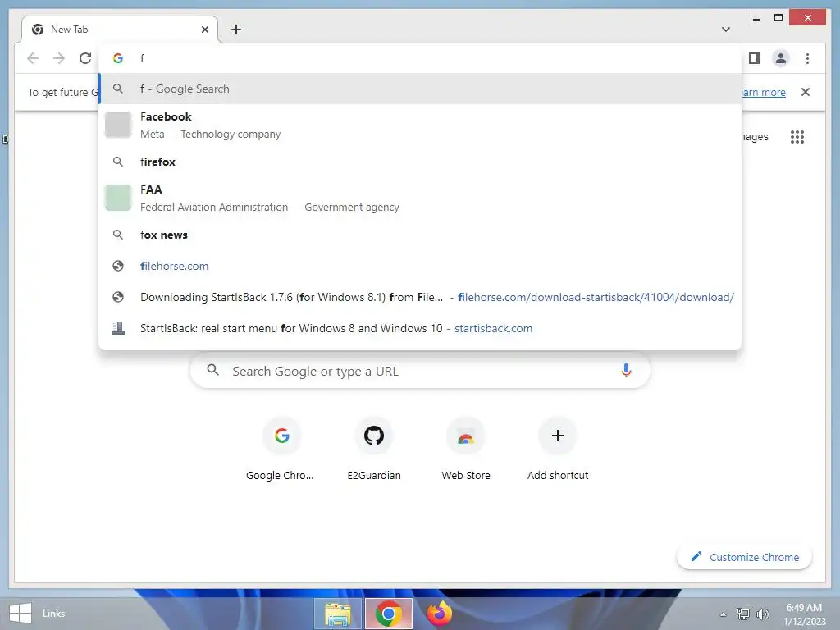
Task: Reload the page with the refresh icon
Action: pos(85,58)
